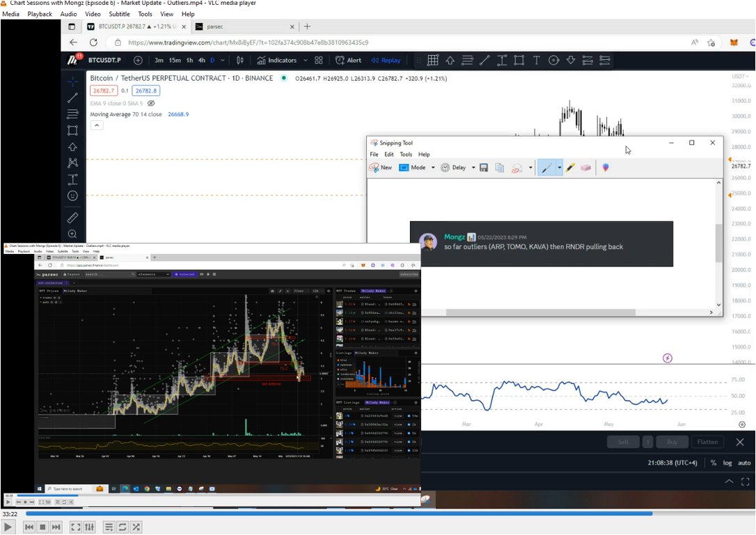Viewport: 756px width, 535px height.
Task: Create a TradingView Alert
Action: [x=348, y=61]
